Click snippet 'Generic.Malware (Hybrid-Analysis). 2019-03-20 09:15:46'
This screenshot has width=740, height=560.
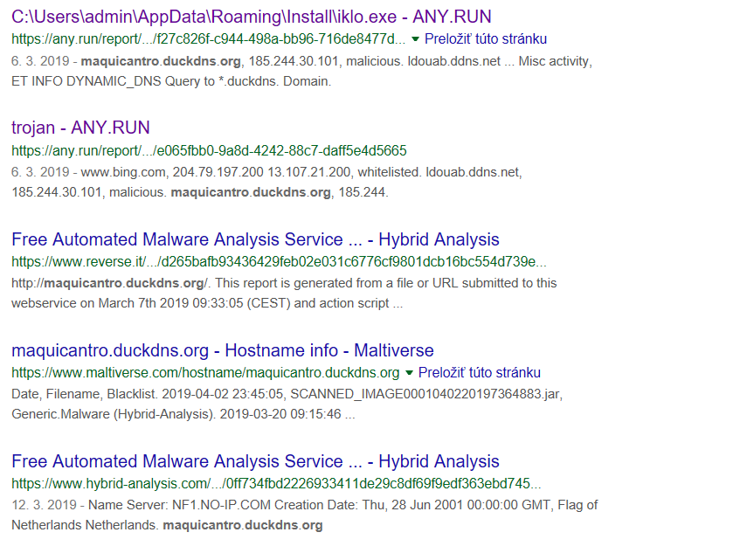point(183,415)
